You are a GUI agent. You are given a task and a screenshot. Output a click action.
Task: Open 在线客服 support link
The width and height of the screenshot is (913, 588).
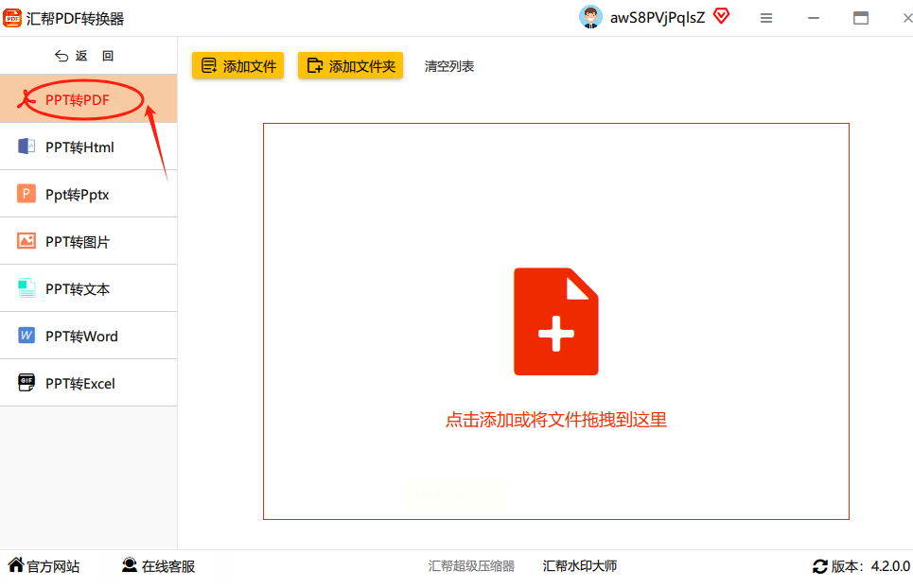pyautogui.click(x=158, y=566)
